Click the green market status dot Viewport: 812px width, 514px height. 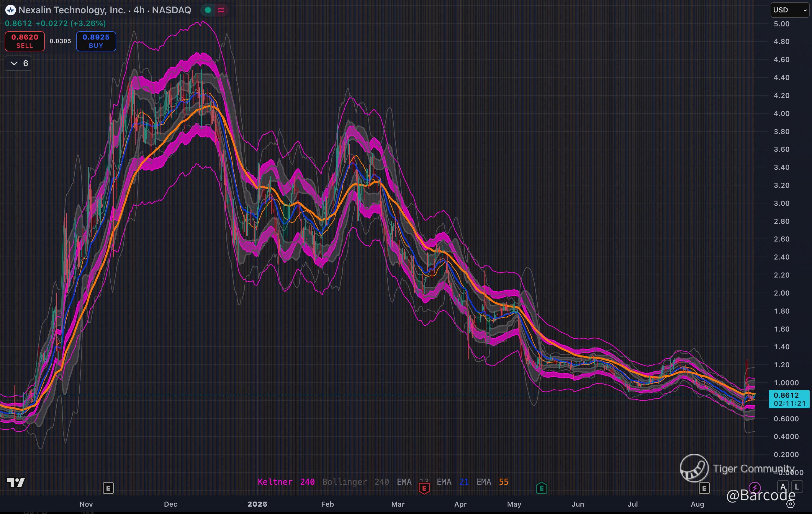[x=208, y=10]
